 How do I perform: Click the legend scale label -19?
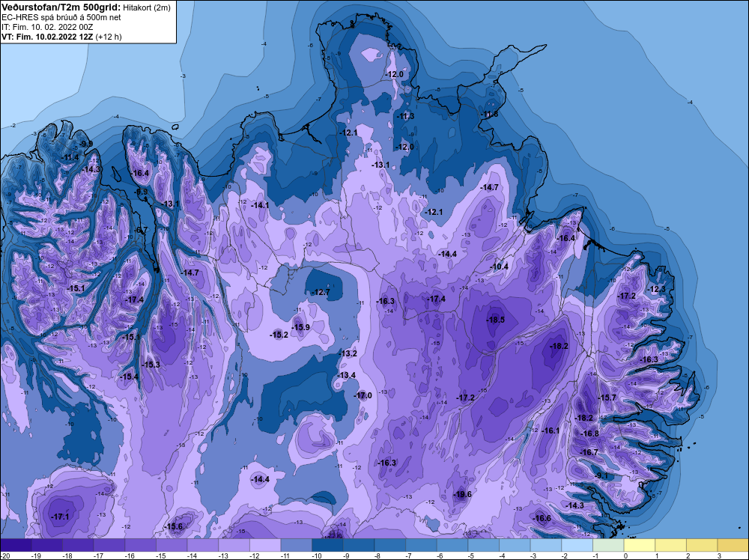coord(34,556)
